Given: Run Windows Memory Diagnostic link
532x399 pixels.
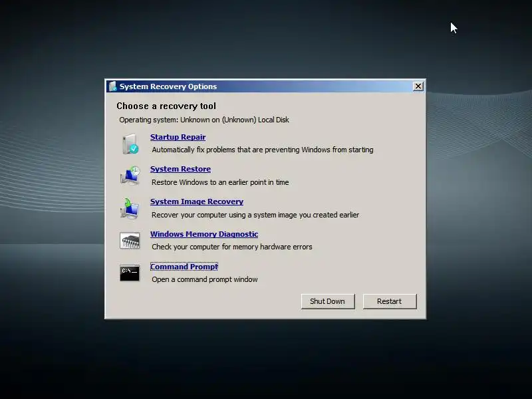Looking at the screenshot, I should point(204,234).
